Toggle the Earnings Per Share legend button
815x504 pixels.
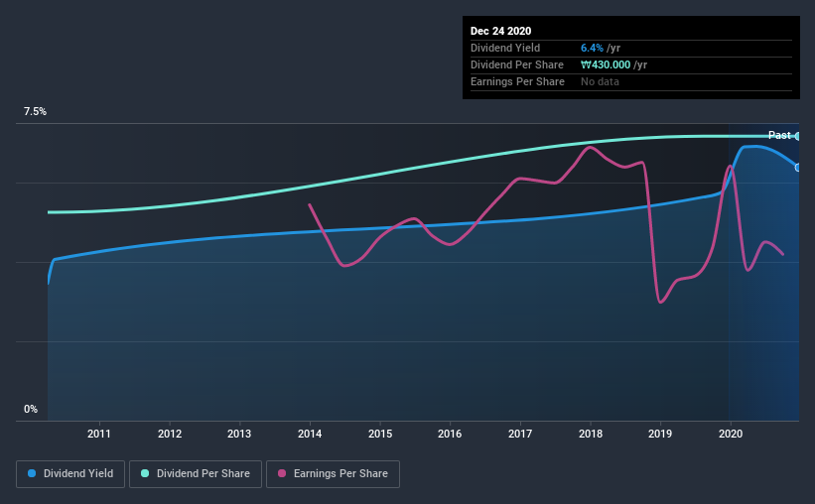[x=333, y=474]
